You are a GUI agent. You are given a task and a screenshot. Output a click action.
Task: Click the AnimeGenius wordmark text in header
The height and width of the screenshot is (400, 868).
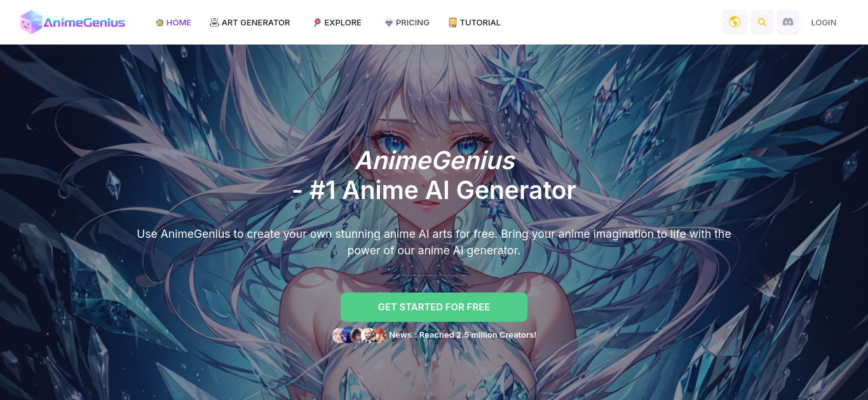click(x=85, y=24)
